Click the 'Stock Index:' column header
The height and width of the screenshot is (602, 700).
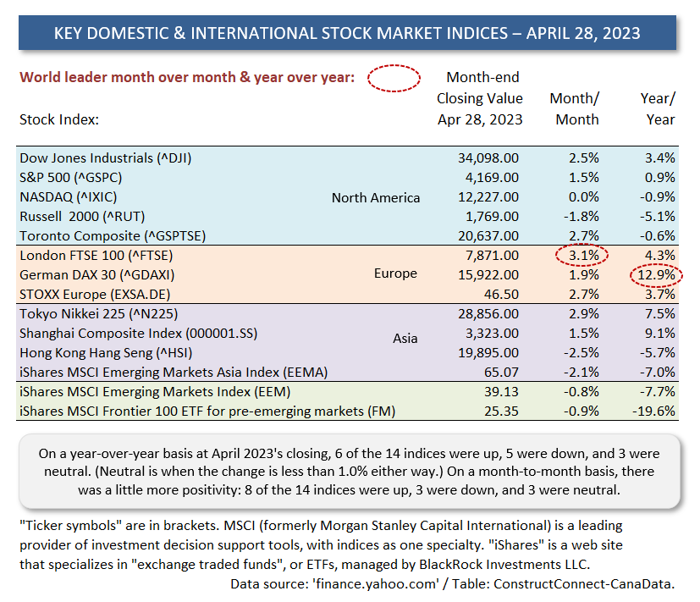pos(59,119)
